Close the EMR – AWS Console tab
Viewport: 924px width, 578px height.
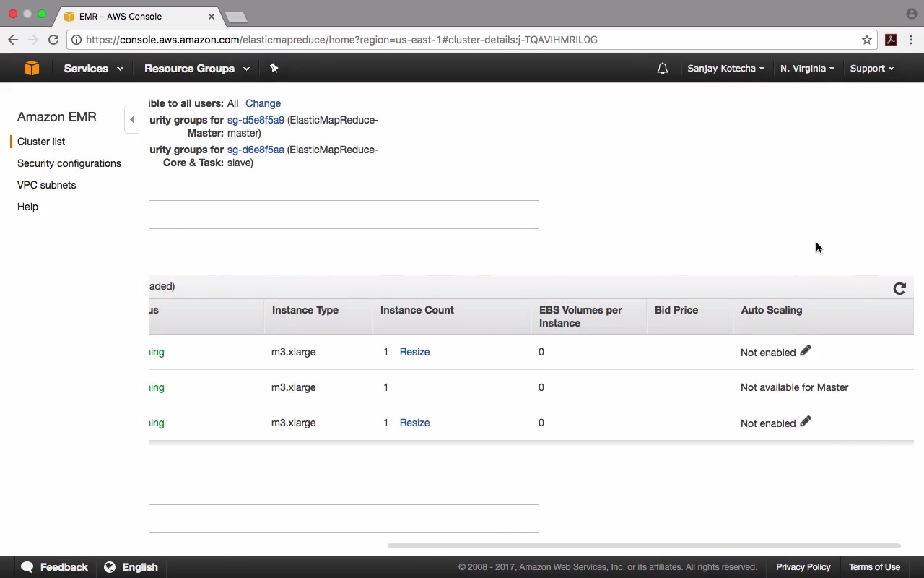(x=212, y=16)
